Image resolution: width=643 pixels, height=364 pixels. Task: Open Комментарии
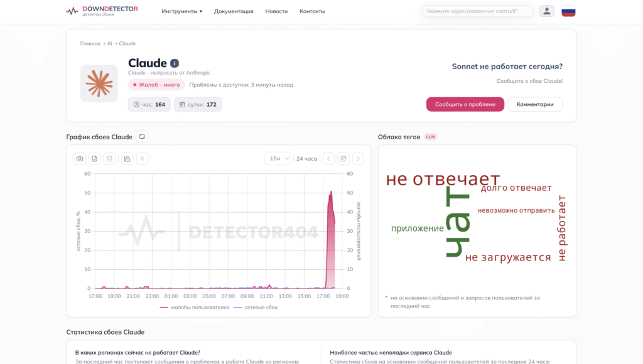point(535,104)
